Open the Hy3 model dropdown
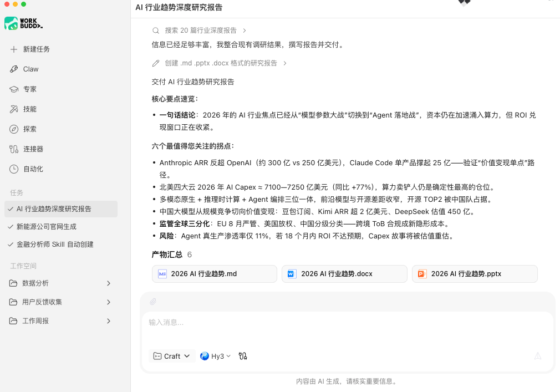 click(215, 356)
